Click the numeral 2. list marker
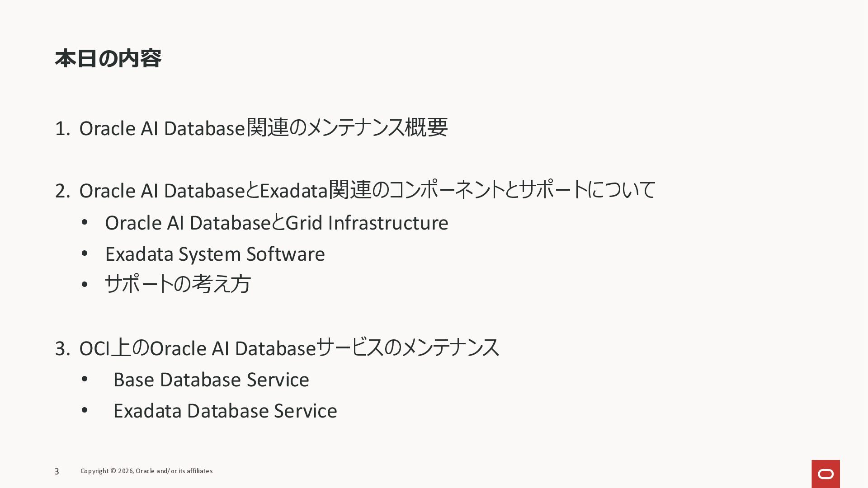The width and height of the screenshot is (868, 488). coord(62,191)
